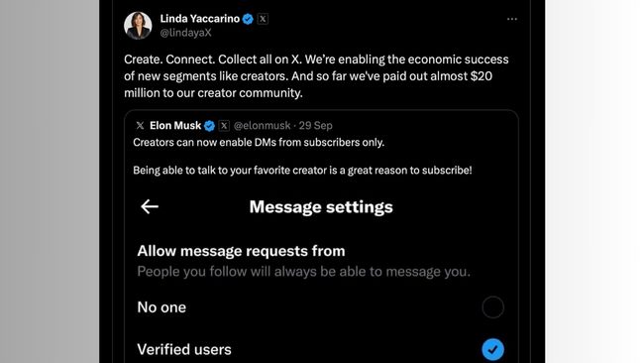Click the Message settings heading
Viewport: 644px width, 363px height.
pyautogui.click(x=321, y=206)
